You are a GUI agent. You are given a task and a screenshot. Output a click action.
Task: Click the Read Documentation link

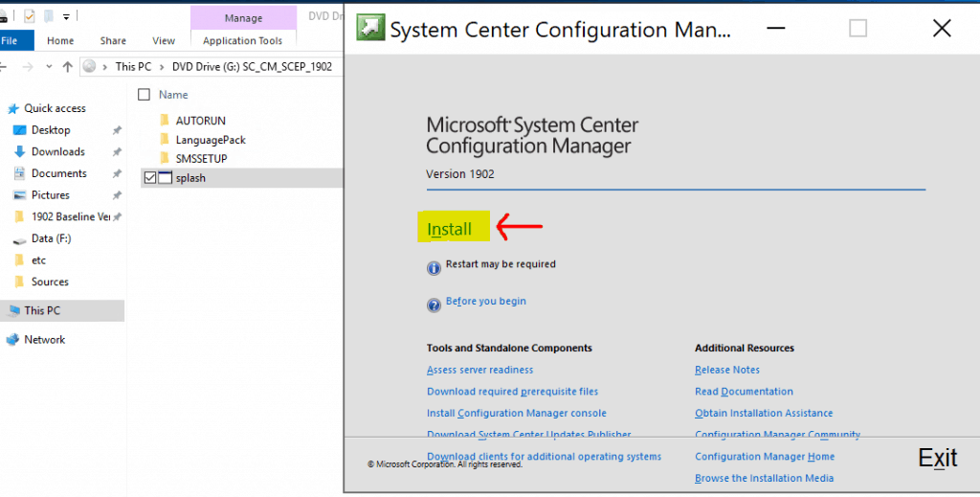744,392
